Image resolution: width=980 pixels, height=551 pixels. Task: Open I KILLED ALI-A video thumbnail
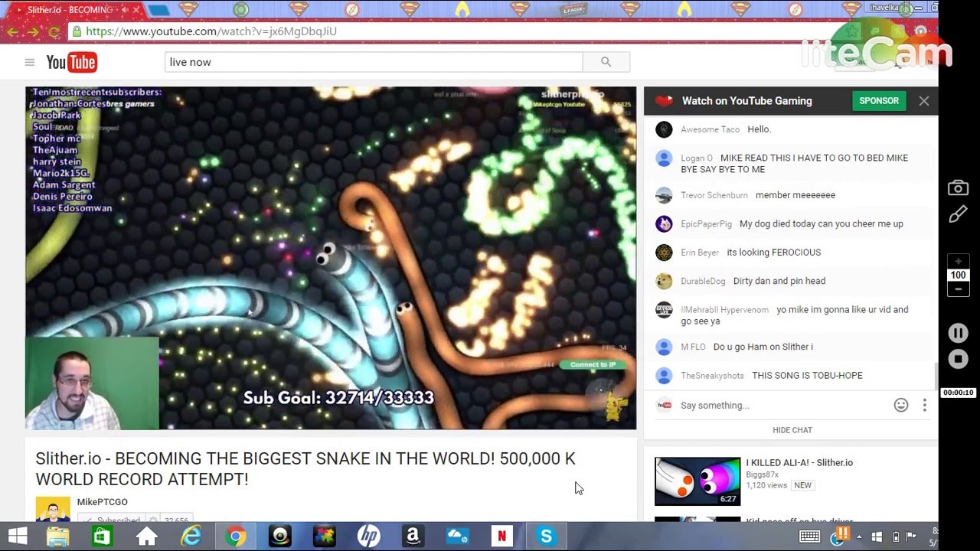click(x=697, y=481)
